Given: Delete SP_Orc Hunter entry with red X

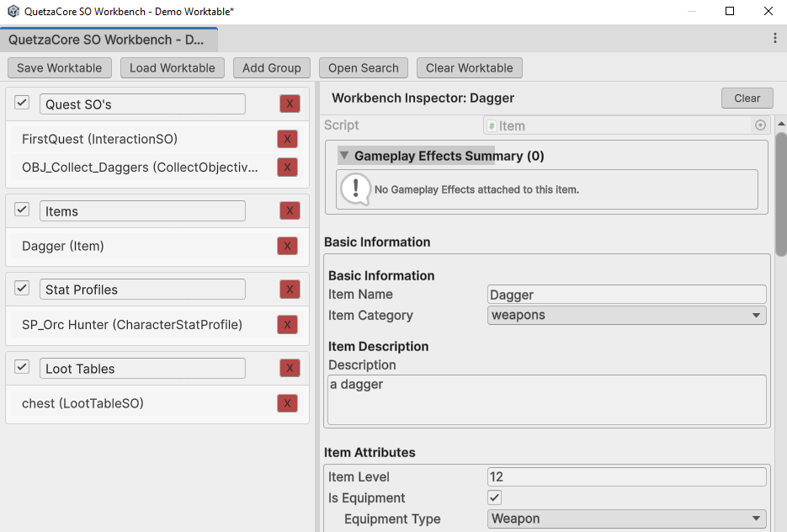Looking at the screenshot, I should pyautogui.click(x=287, y=325).
